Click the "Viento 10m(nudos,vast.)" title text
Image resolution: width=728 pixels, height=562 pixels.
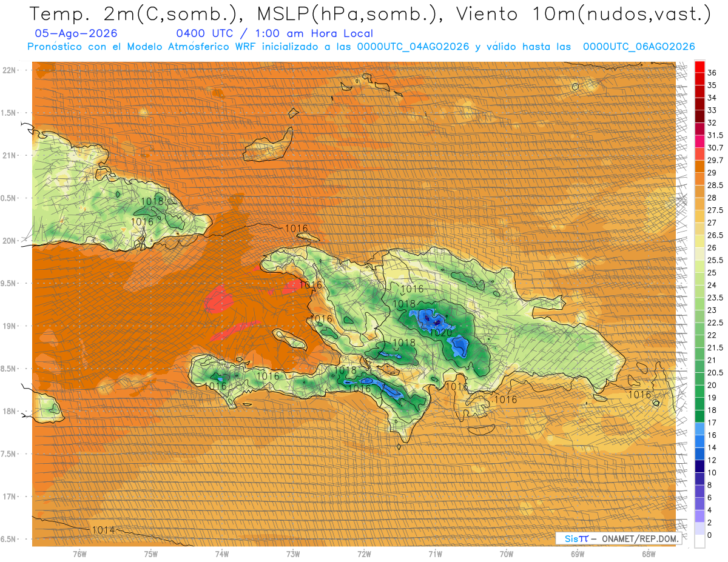[x=579, y=14]
